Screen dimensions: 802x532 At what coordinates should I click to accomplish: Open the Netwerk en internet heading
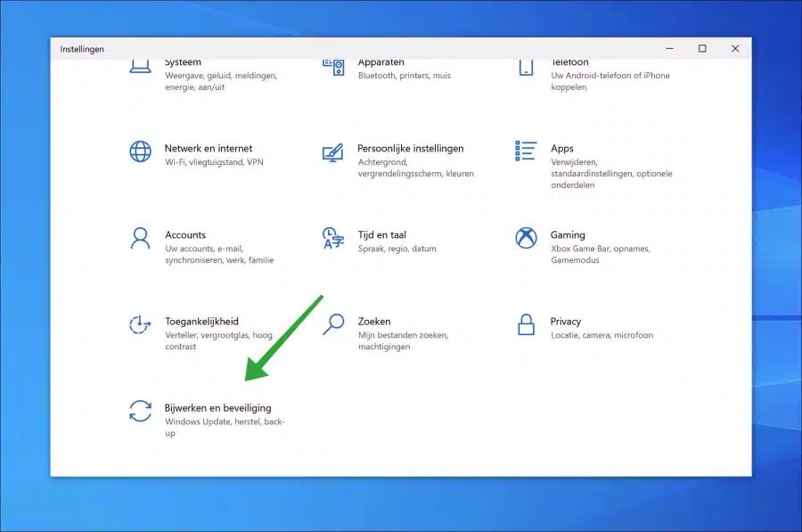tap(209, 148)
